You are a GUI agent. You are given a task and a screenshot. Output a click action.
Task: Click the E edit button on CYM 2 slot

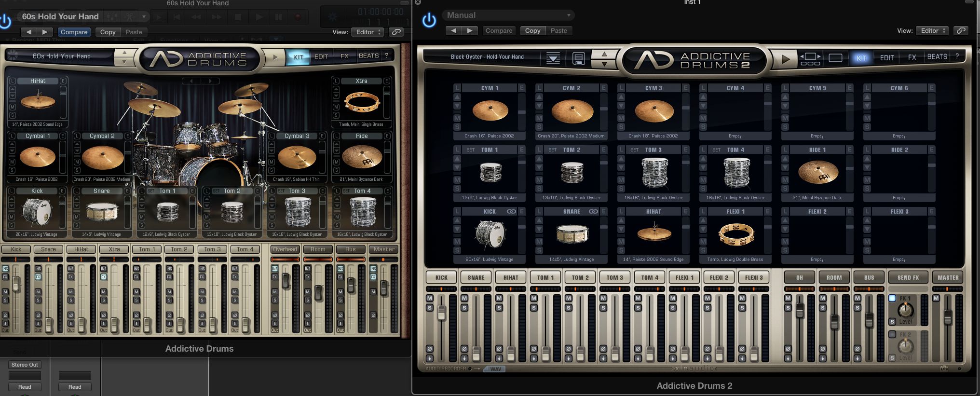click(603, 88)
